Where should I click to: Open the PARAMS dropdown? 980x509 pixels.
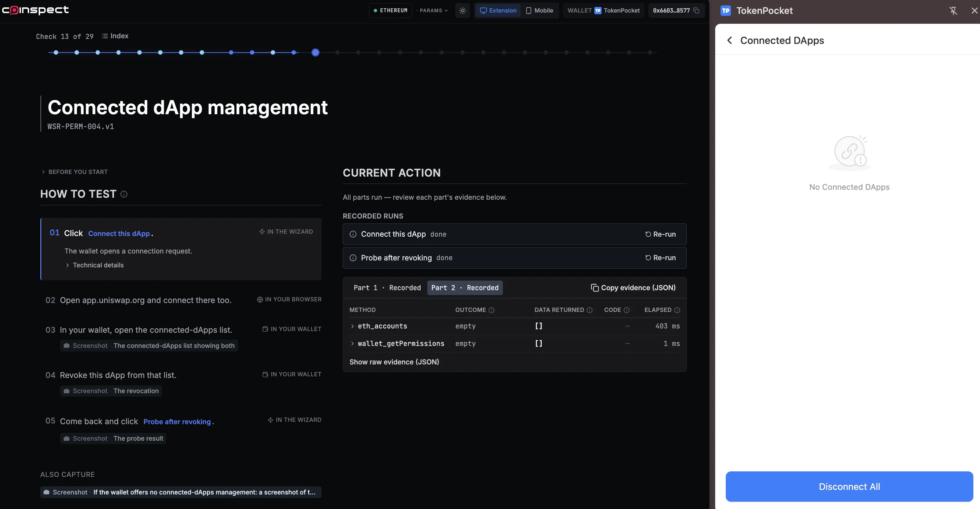433,11
